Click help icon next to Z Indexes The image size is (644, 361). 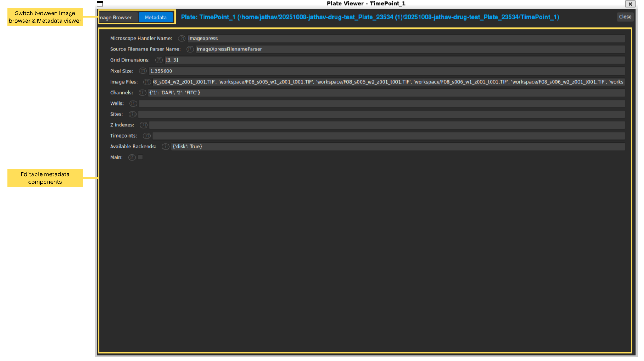click(143, 125)
